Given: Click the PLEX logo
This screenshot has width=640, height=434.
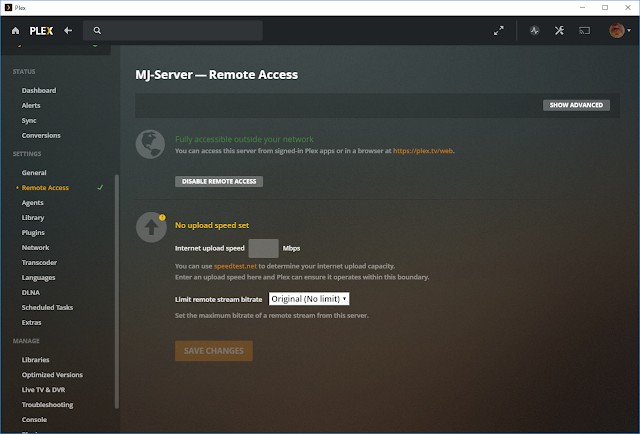Looking at the screenshot, I should [x=41, y=31].
